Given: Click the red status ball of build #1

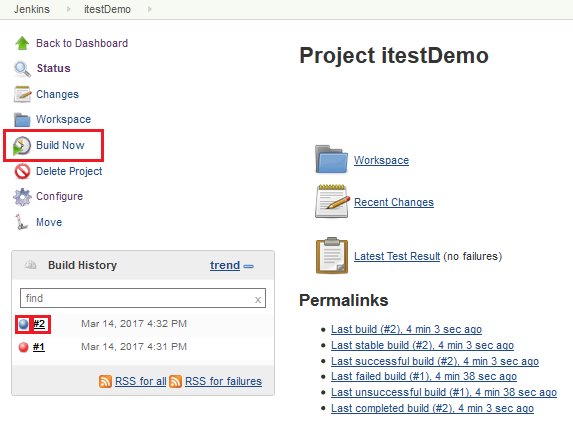Looking at the screenshot, I should pos(23,347).
